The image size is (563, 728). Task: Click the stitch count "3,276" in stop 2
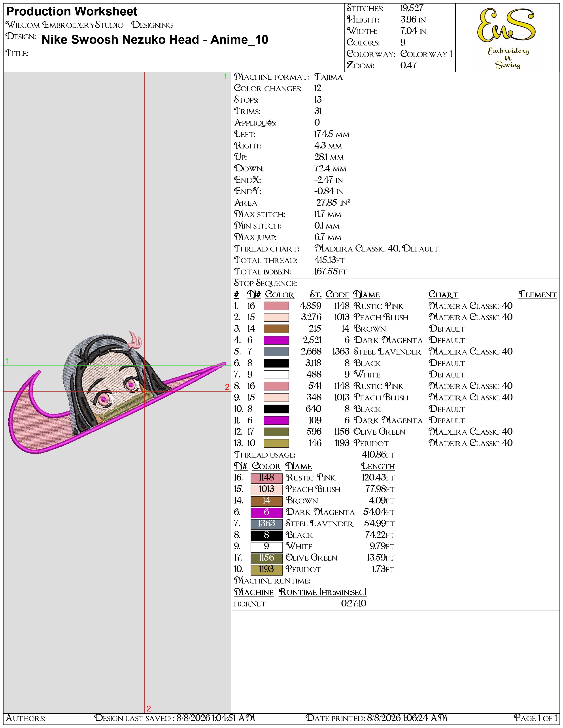coord(311,317)
